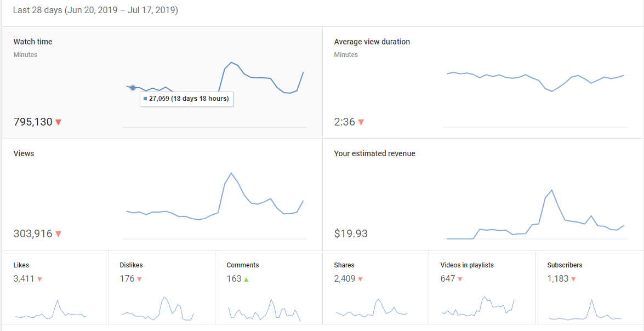Image resolution: width=644 pixels, height=331 pixels.
Task: Open Your estimated revenue card title
Action: click(x=374, y=153)
